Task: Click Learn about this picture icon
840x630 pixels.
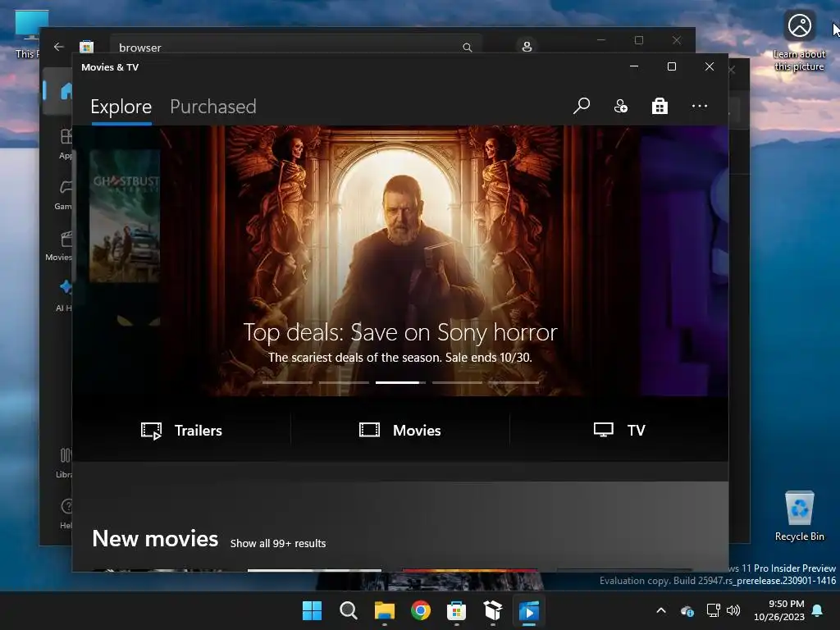Action: coord(799,40)
